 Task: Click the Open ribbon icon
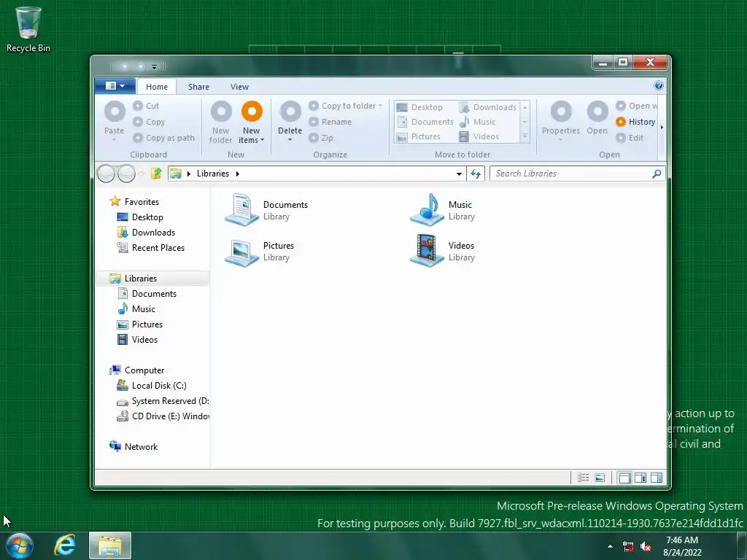click(x=597, y=112)
